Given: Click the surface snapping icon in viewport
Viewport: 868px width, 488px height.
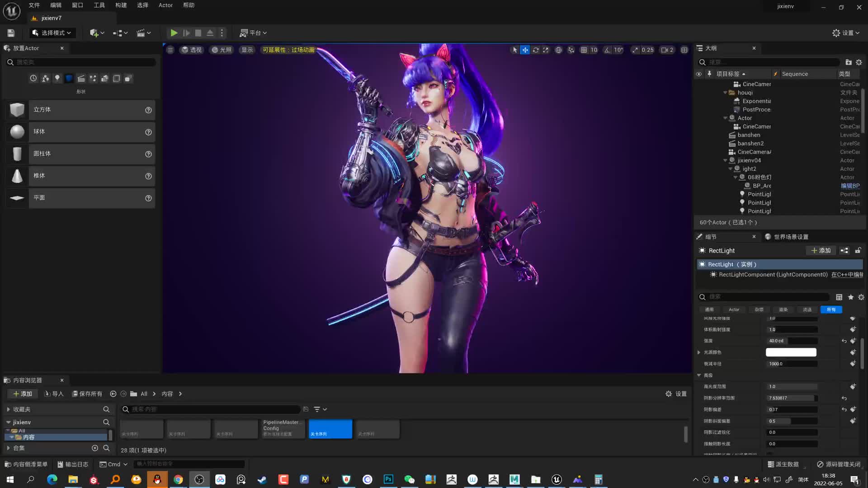Looking at the screenshot, I should pos(571,50).
